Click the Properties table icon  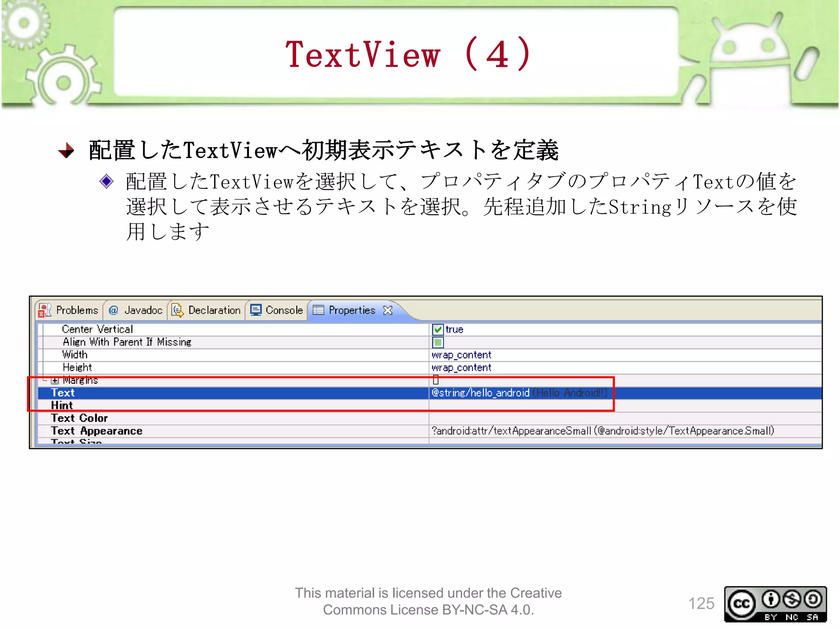[318, 310]
